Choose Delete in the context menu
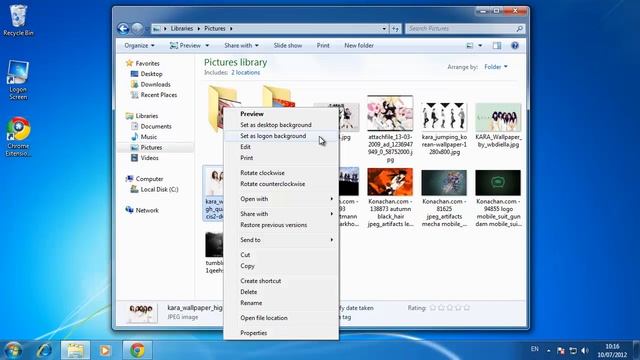 (x=281, y=292)
